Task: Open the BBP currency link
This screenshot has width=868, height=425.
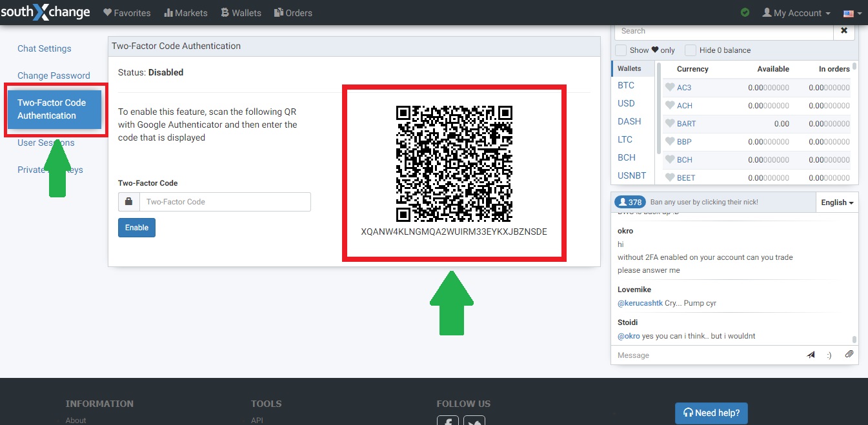Action: (x=684, y=142)
